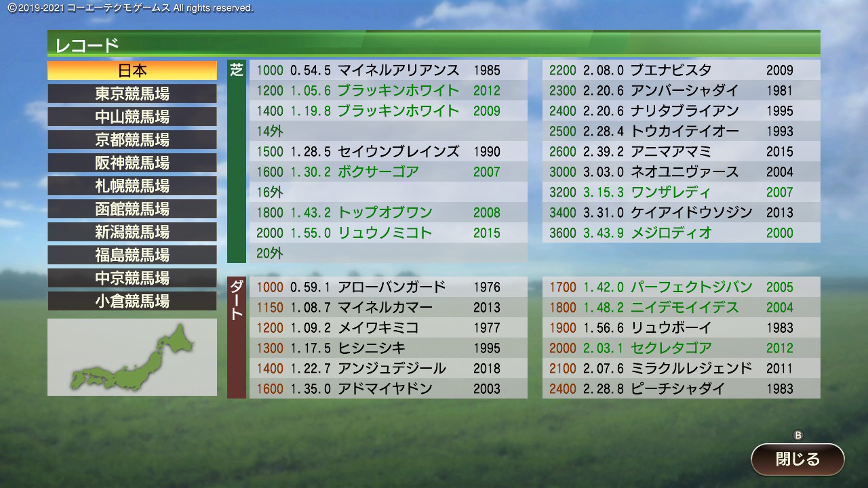This screenshot has width=868, height=488.
Task: Open 中山競馬場 records
Action: click(x=132, y=117)
